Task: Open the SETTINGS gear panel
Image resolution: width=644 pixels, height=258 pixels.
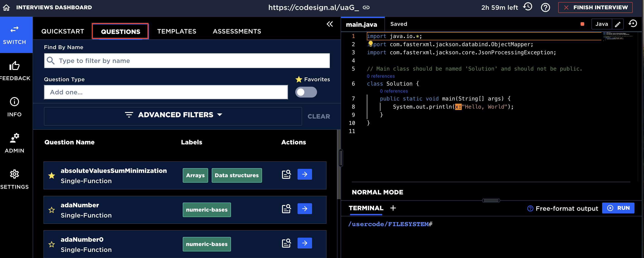Action: pyautogui.click(x=14, y=179)
